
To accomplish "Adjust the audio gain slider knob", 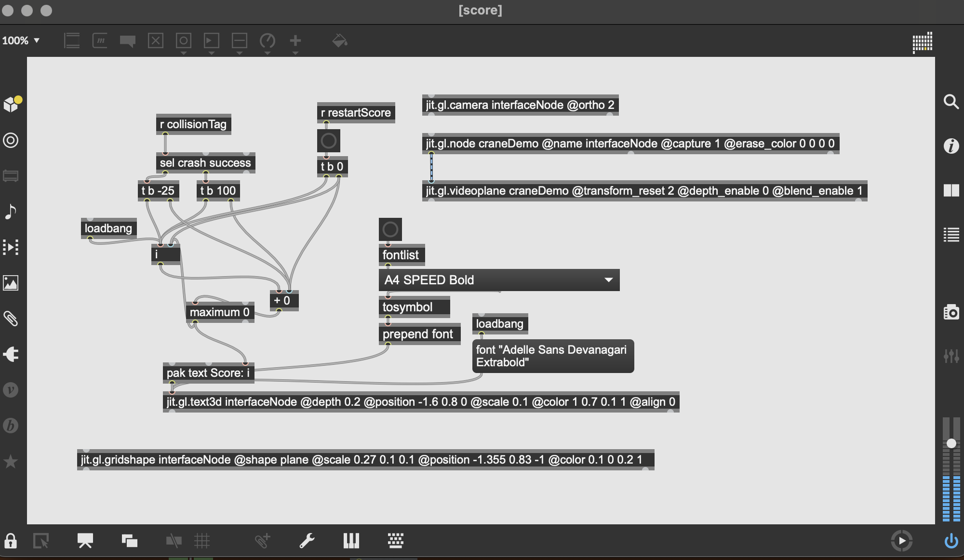I will pyautogui.click(x=951, y=443).
